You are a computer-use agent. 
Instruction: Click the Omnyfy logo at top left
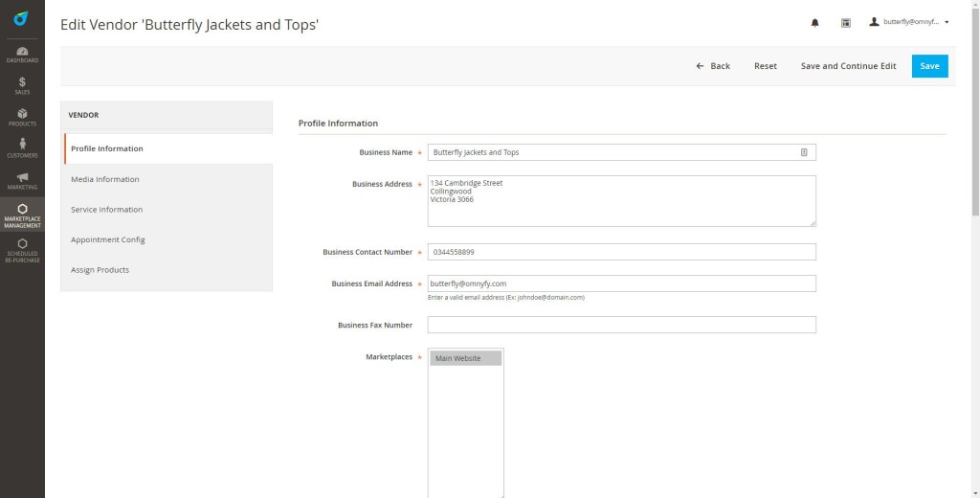21,19
